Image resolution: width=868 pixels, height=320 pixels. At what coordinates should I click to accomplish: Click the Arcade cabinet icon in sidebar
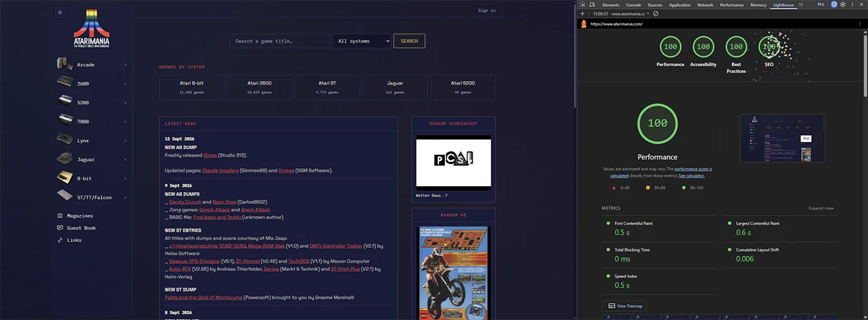coord(64,64)
